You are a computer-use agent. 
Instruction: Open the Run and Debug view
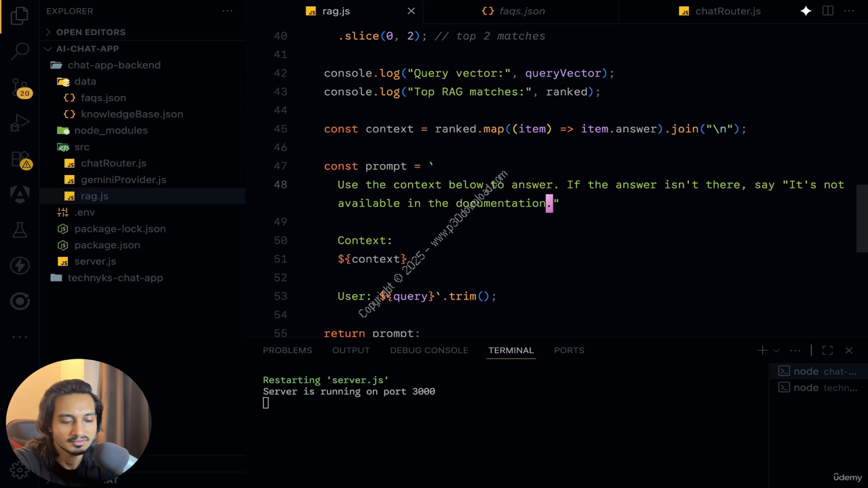coord(20,123)
